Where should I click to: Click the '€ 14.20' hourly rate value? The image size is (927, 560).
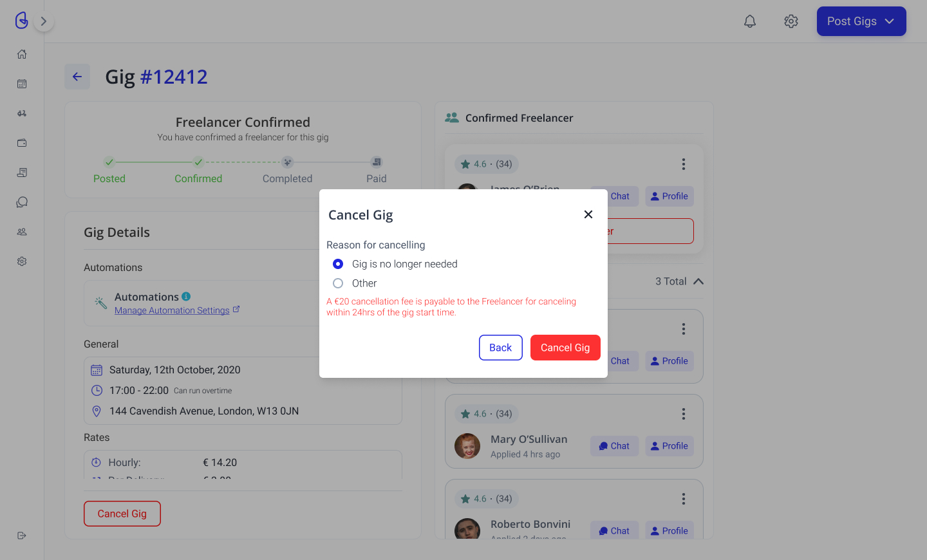pyautogui.click(x=220, y=463)
